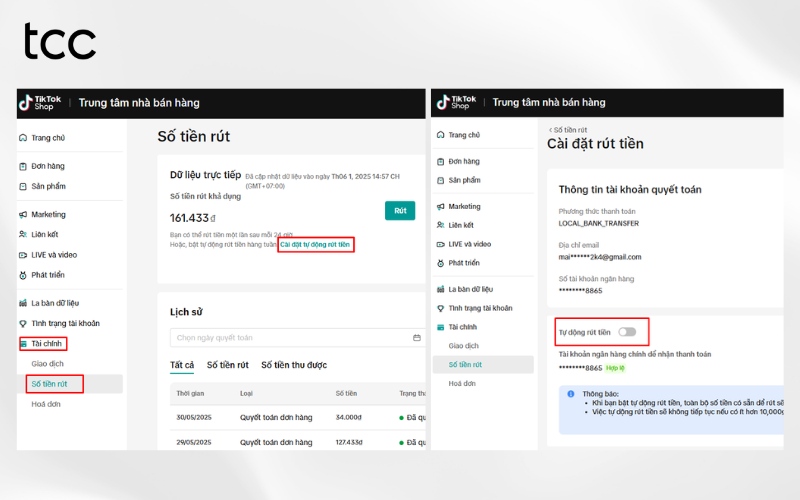Click Tình trạng tài khoản icon in right sidebar
Viewport: 800px width, 500px height.
click(441, 308)
